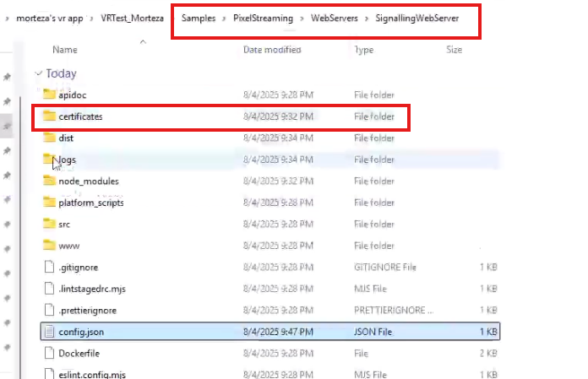Sort files by Type column

(363, 50)
